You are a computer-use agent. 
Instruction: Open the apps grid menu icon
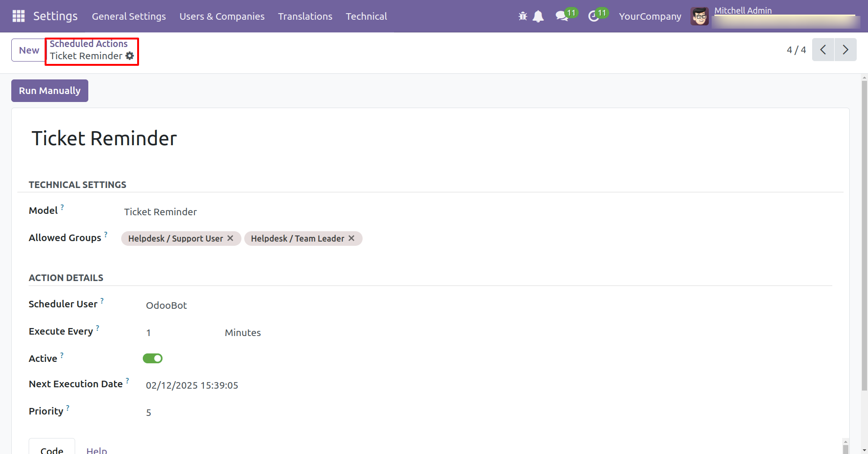click(18, 16)
